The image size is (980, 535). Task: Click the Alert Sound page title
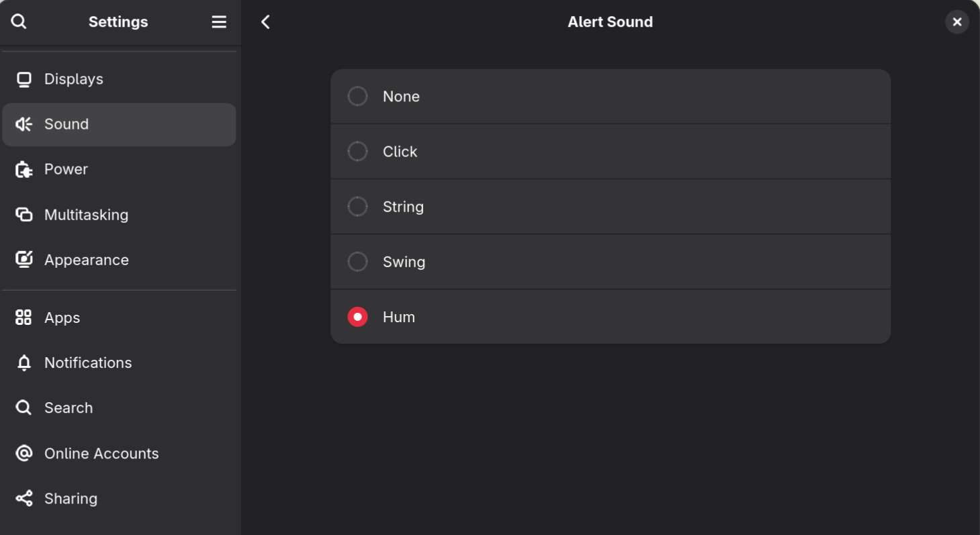(610, 22)
